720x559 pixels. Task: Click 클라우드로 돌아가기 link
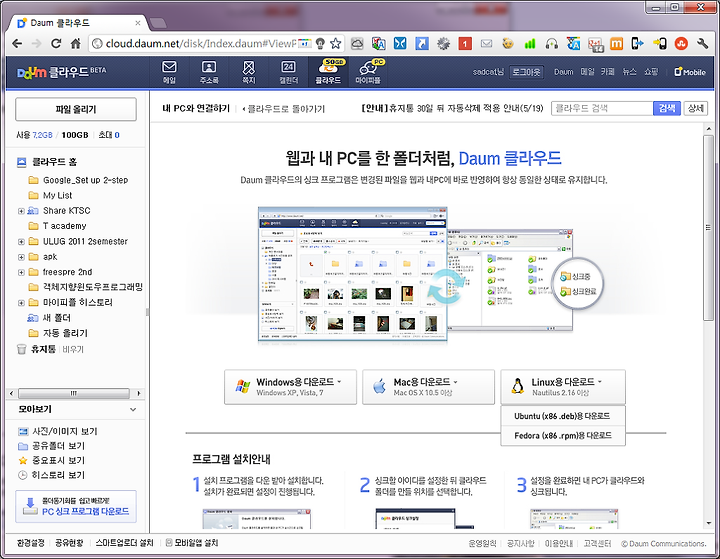(284, 109)
